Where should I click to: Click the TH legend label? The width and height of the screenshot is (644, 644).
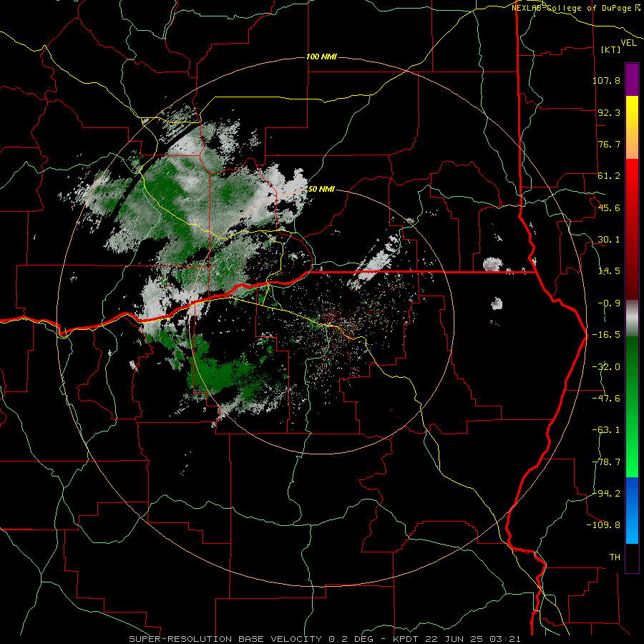[x=615, y=557]
